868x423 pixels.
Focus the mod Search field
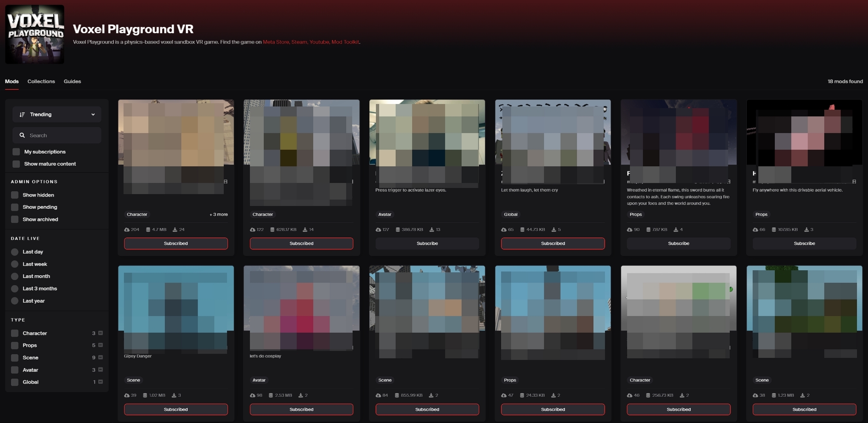(57, 135)
